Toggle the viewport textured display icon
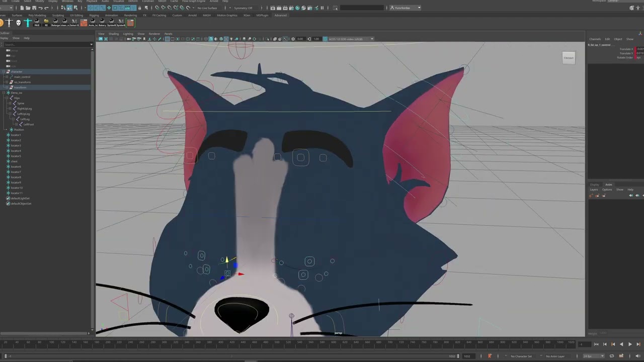This screenshot has width=644, height=362. click(226, 39)
